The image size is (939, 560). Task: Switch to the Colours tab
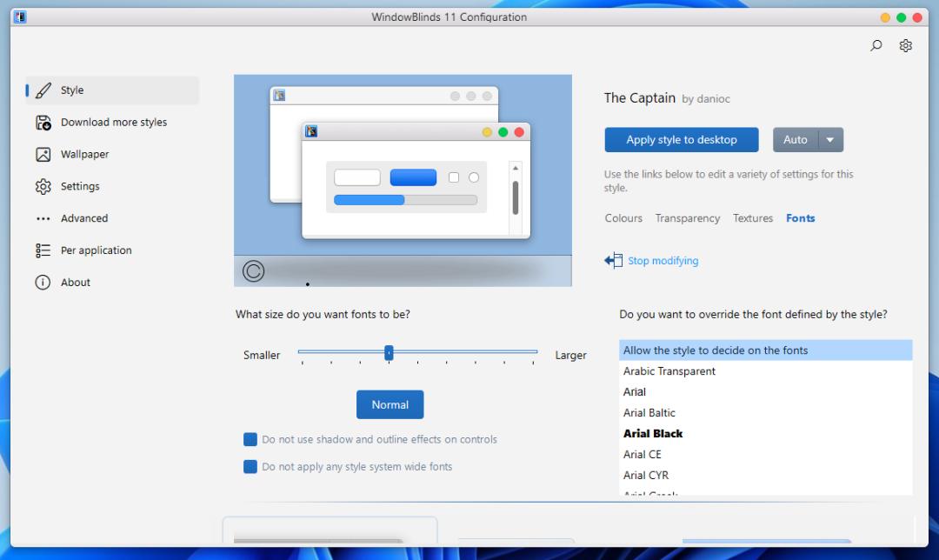pos(623,219)
